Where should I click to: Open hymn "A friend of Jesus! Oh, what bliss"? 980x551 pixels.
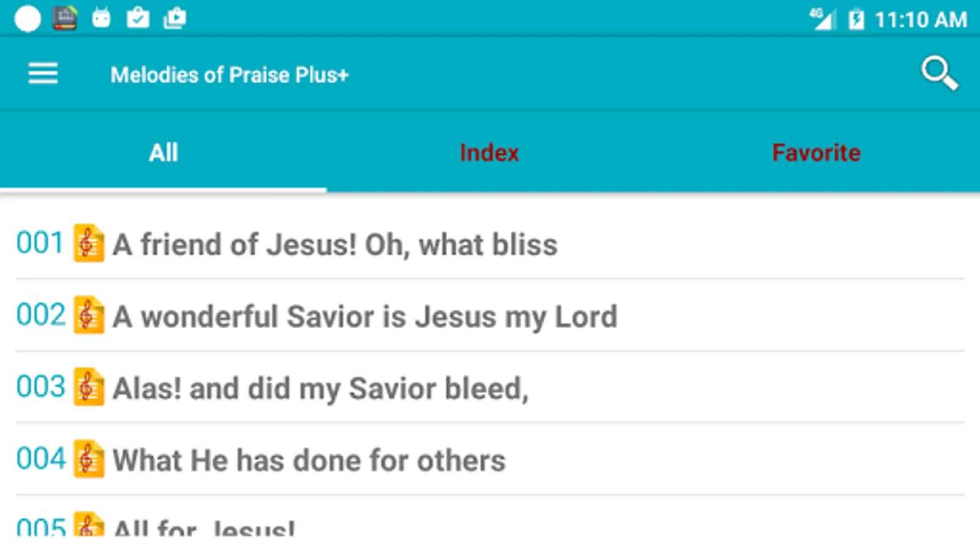click(x=335, y=244)
